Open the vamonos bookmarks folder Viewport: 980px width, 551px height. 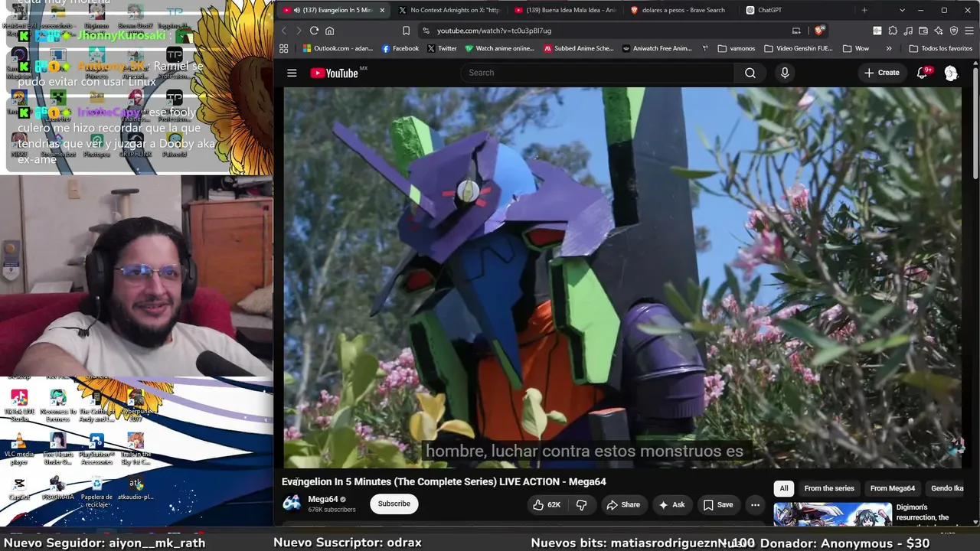click(x=736, y=48)
